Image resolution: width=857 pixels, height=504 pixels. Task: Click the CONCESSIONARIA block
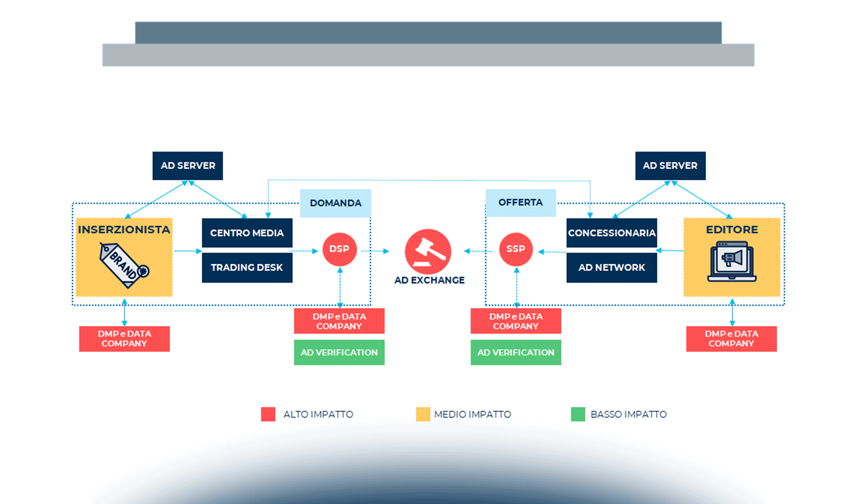[x=611, y=233]
